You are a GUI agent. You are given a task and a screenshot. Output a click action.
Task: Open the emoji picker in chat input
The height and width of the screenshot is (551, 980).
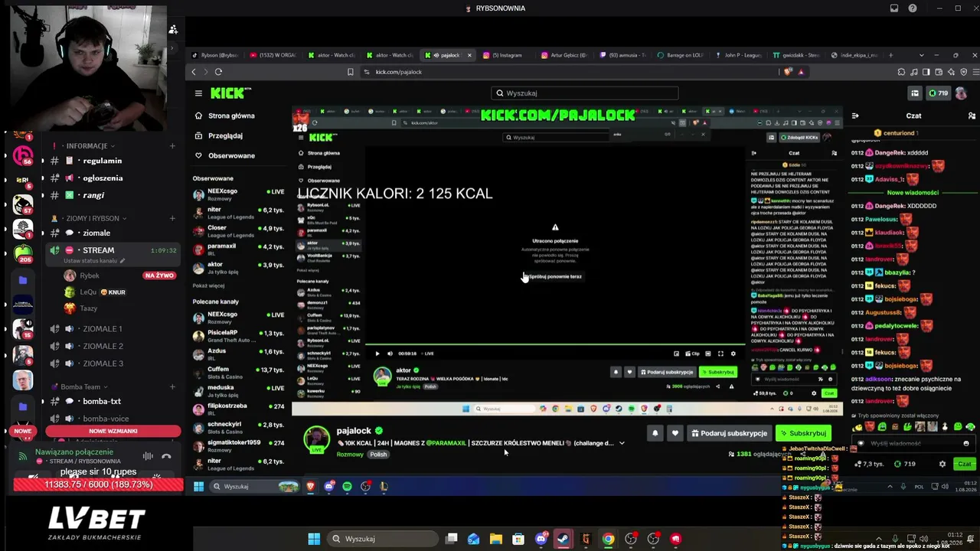[x=966, y=443]
